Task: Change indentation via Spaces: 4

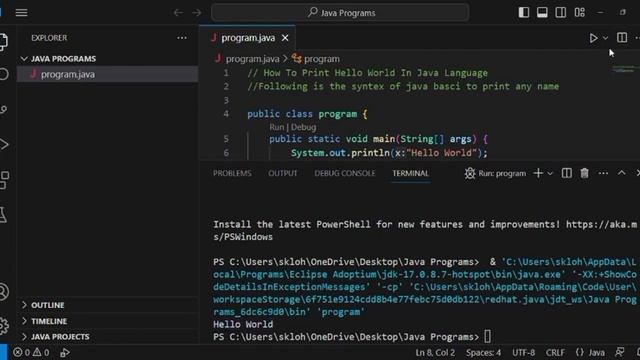Action: tap(484, 352)
